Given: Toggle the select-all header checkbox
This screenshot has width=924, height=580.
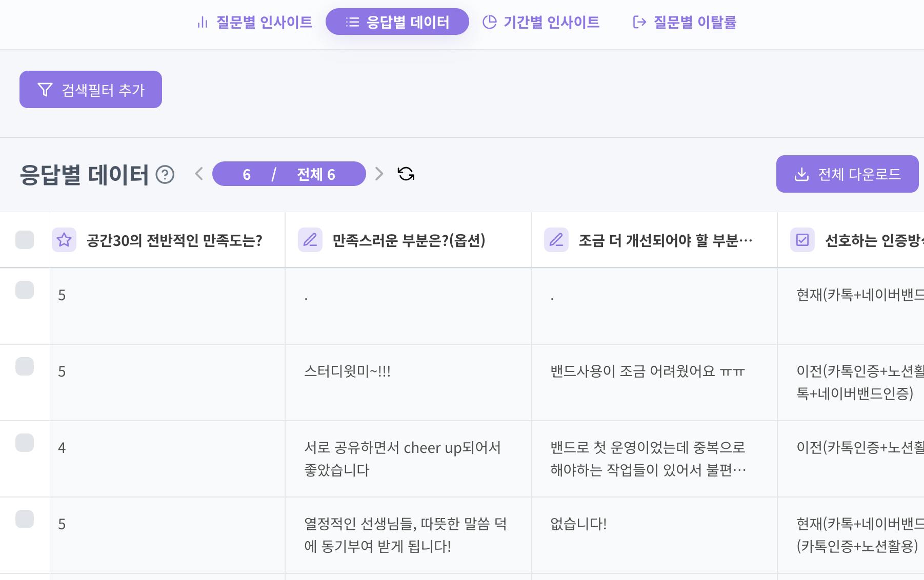Looking at the screenshot, I should click(25, 240).
